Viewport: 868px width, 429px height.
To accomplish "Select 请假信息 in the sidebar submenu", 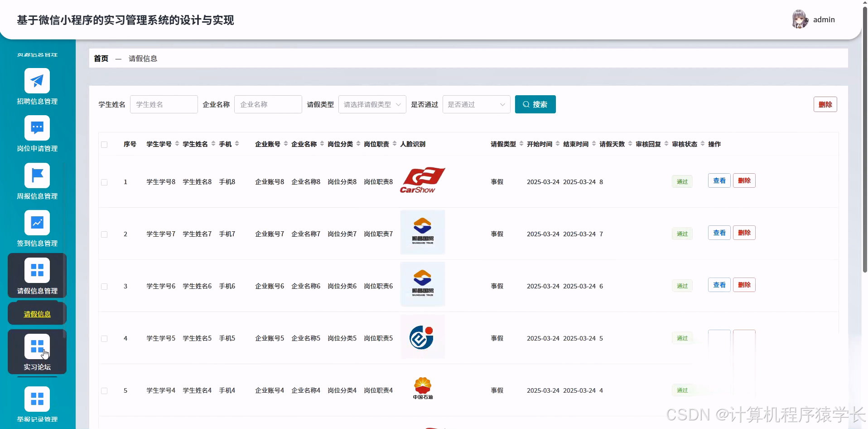I will point(37,313).
